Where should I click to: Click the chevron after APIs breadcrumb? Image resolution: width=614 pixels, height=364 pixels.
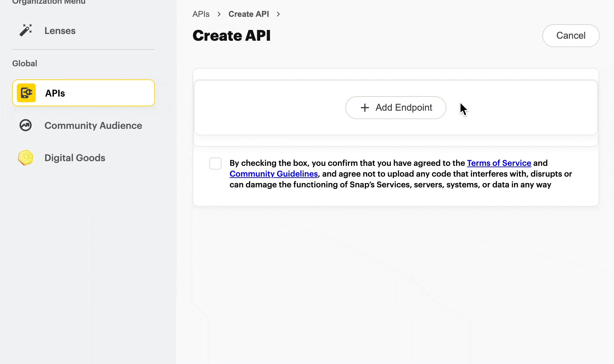(x=219, y=14)
